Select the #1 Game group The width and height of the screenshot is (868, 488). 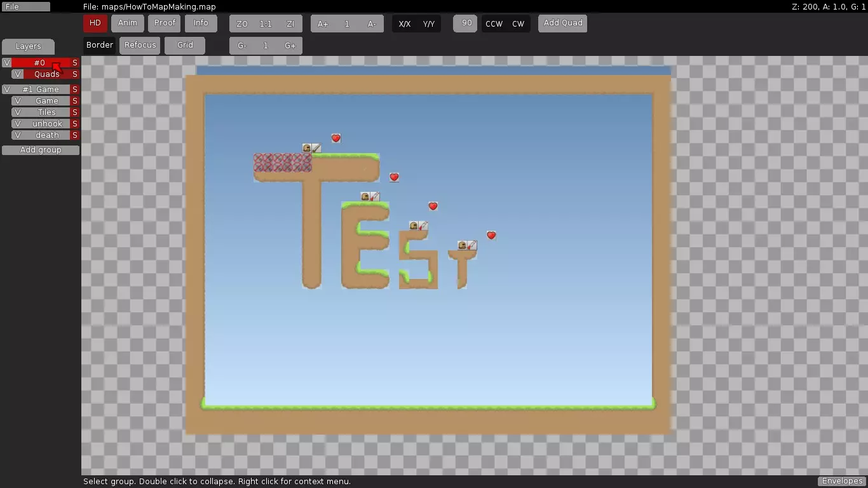pyautogui.click(x=41, y=90)
